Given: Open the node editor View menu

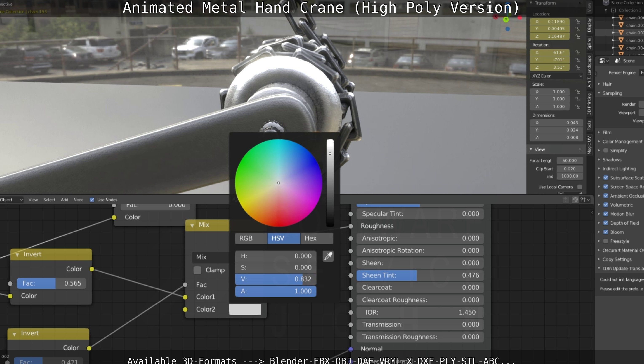Looking at the screenshot, I should coord(33,200).
